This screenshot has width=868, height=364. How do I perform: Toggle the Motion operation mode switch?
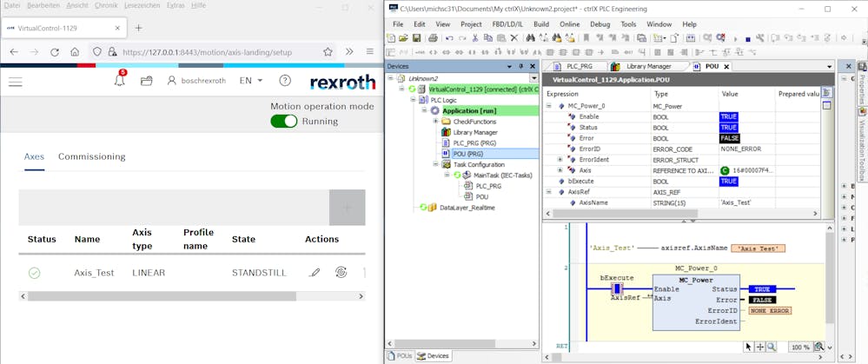(x=283, y=122)
